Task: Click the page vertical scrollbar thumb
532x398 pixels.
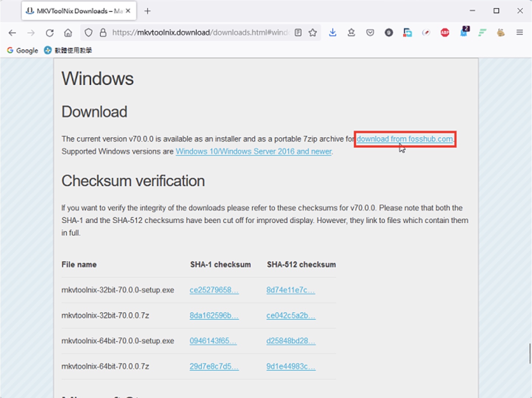Action: [x=530, y=353]
